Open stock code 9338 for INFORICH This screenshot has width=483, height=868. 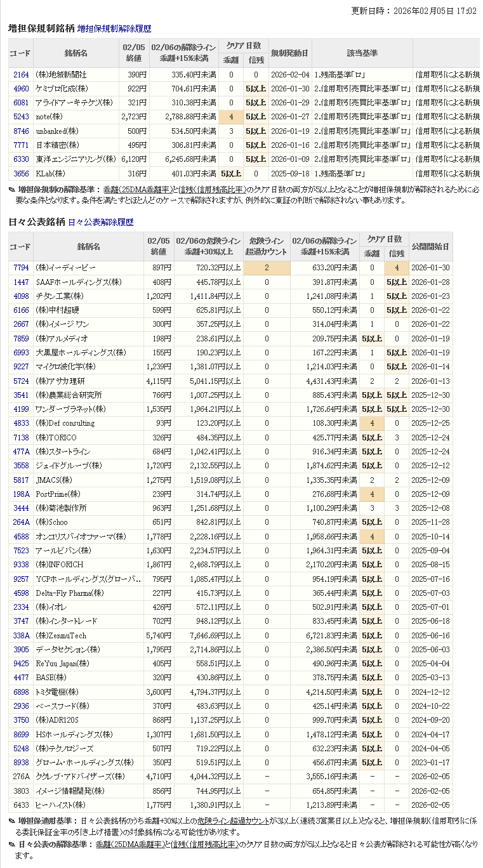(x=21, y=565)
